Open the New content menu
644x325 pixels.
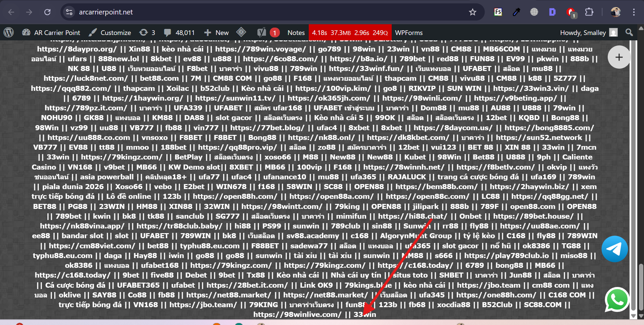click(x=216, y=33)
